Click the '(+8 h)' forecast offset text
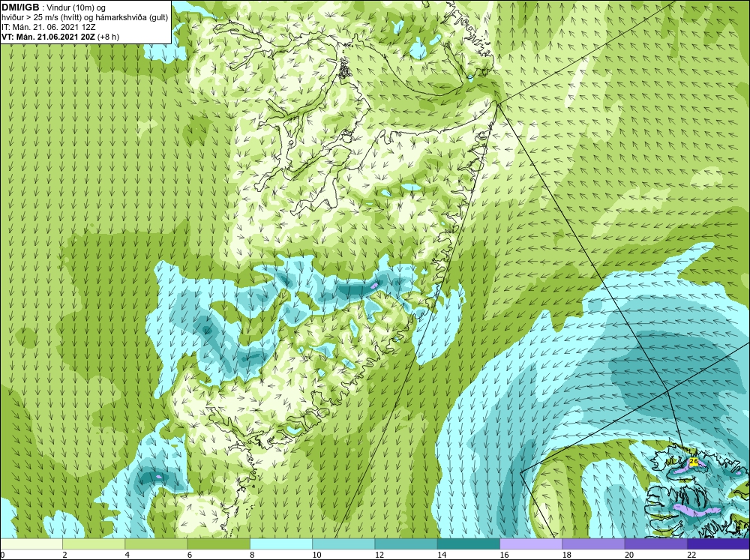This screenshot has height=560, width=750. [108, 37]
